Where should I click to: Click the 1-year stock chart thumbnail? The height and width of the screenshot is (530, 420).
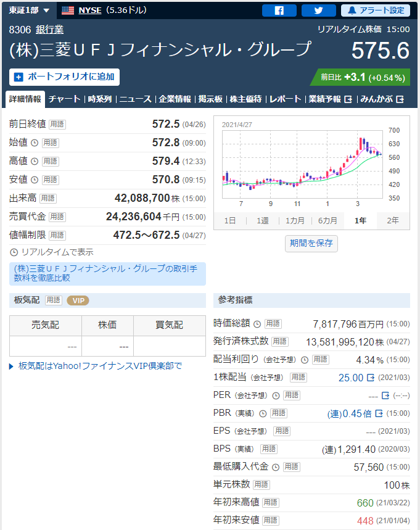(311, 165)
